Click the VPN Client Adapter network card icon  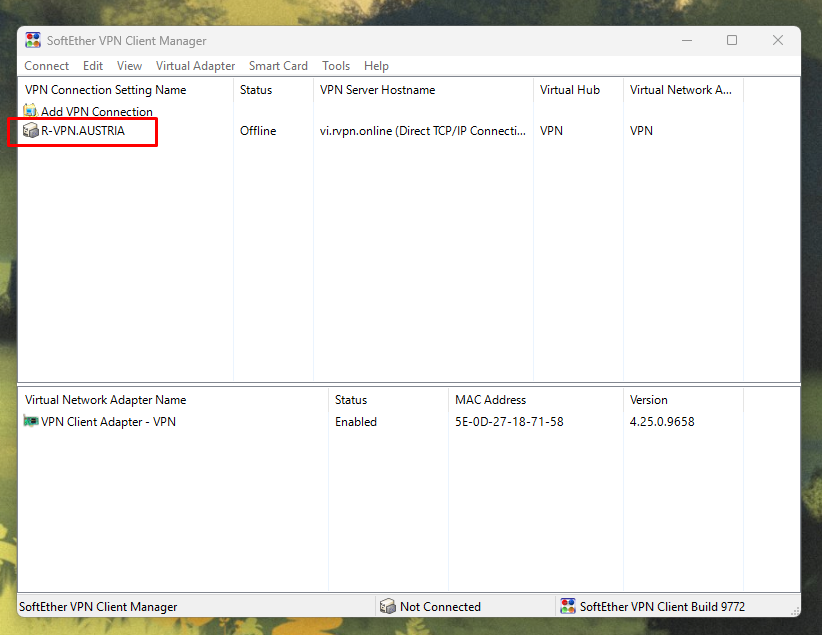[30, 422]
